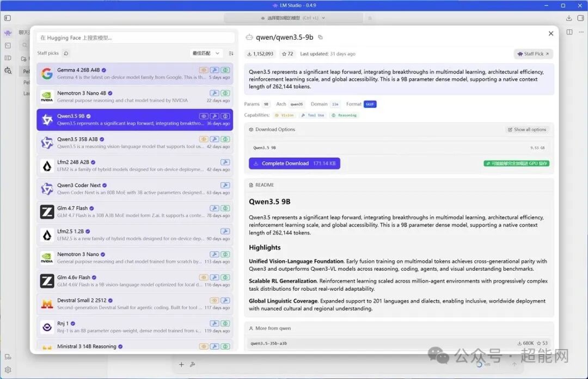Open the Chat view from sidebar
Viewport: 588px width, 379px height.
8,33
